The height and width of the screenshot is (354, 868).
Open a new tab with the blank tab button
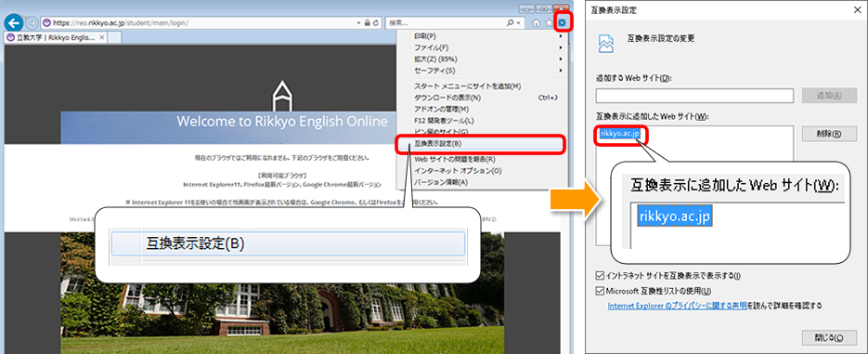pos(114,38)
